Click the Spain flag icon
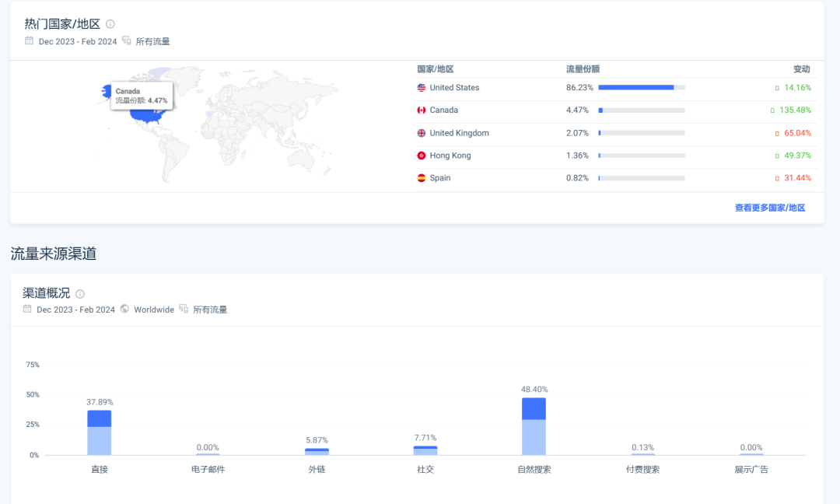 (422, 178)
